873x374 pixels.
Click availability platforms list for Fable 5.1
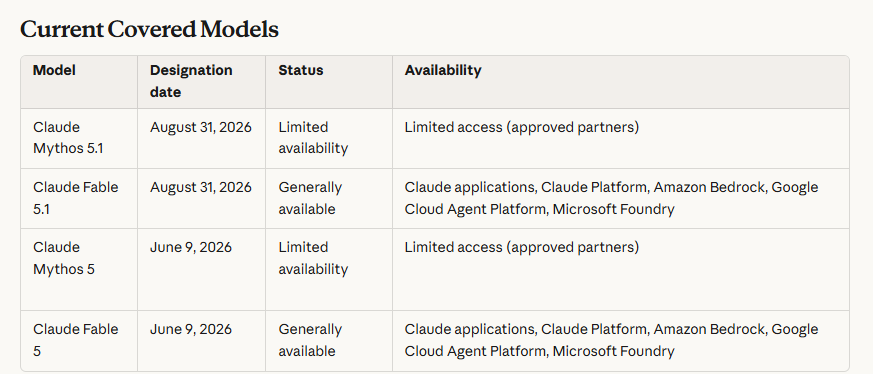pos(611,198)
